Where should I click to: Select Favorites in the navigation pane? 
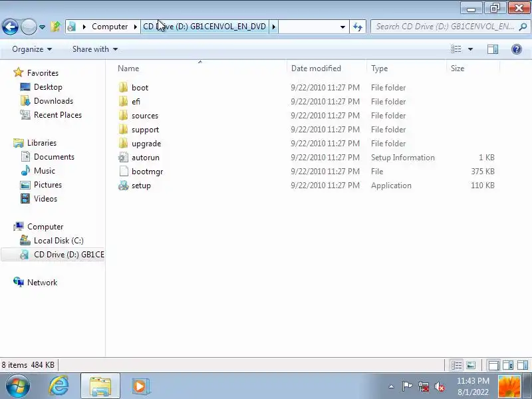click(43, 73)
